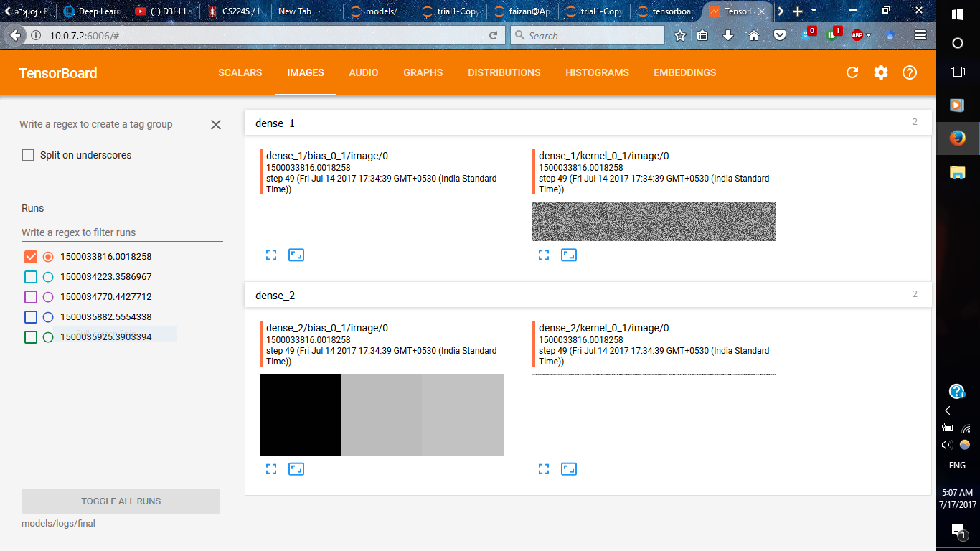Collapse the dense_1 image group header
Image resolution: width=980 pixels, height=551 pixels.
pyautogui.click(x=588, y=123)
